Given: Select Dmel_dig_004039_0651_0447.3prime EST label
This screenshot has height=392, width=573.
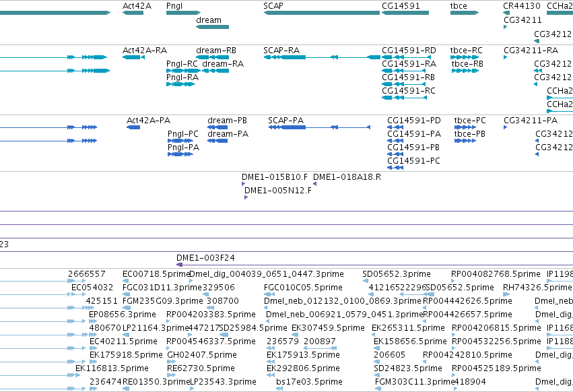Looking at the screenshot, I should tap(267, 274).
